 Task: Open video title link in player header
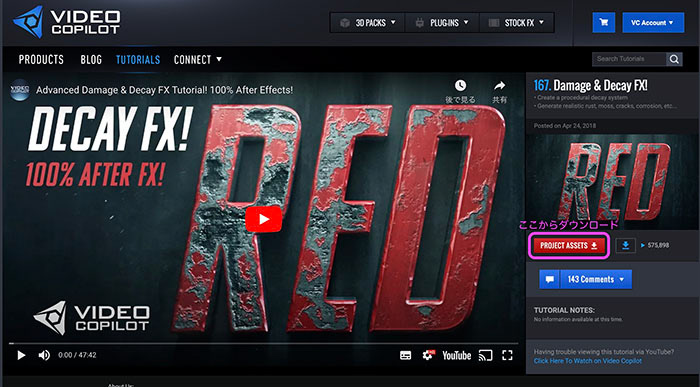tap(164, 90)
